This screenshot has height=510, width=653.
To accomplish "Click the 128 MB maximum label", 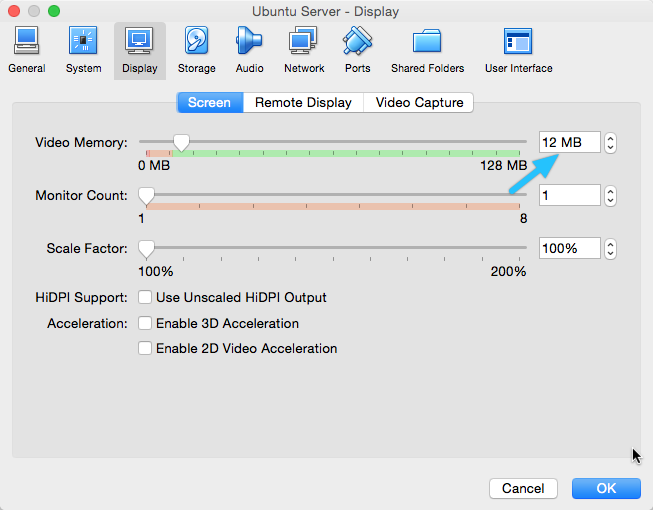I will tap(503, 165).
